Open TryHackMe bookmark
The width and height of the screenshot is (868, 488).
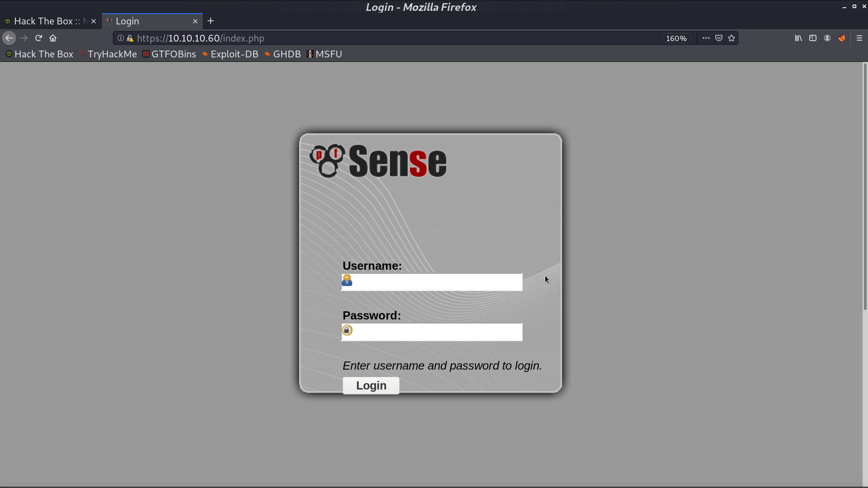(x=108, y=54)
